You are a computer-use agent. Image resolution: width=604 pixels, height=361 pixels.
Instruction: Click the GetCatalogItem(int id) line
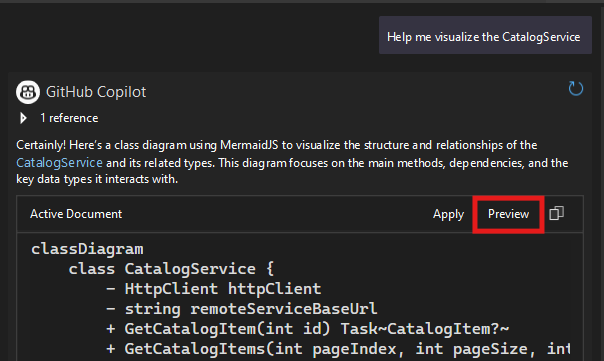[307, 329]
